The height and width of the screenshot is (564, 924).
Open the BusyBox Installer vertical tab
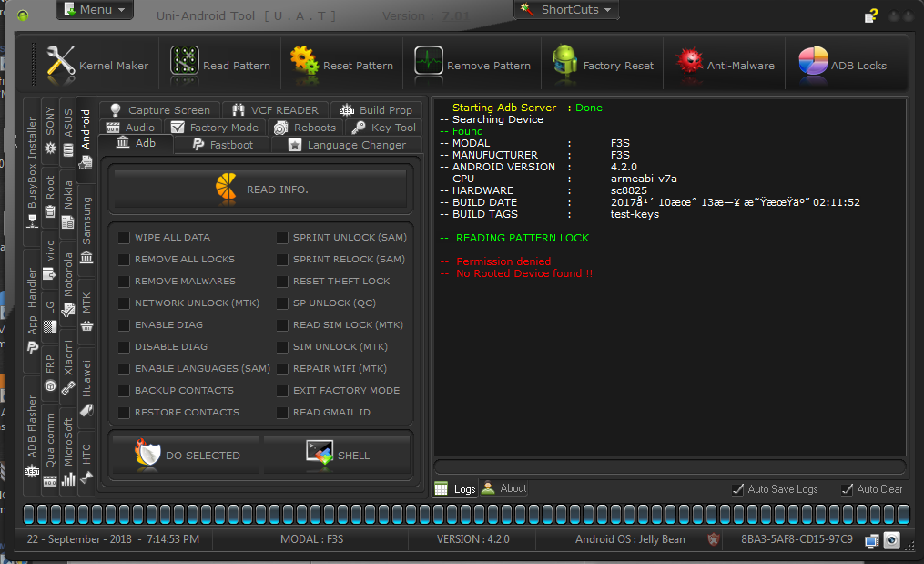(32, 171)
